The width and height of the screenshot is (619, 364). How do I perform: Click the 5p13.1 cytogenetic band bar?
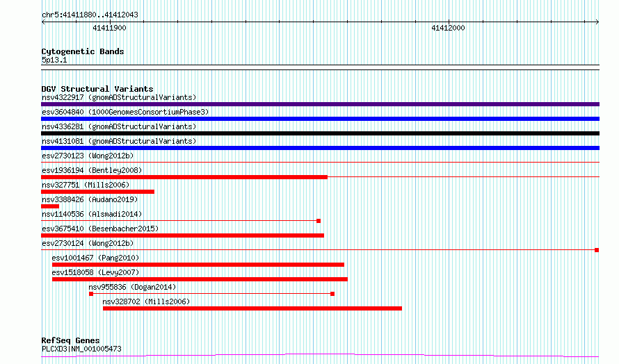click(x=320, y=67)
